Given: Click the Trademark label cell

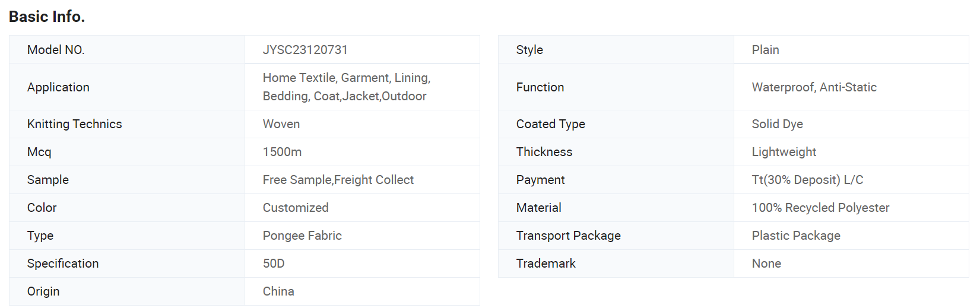Looking at the screenshot, I should pos(616,263).
